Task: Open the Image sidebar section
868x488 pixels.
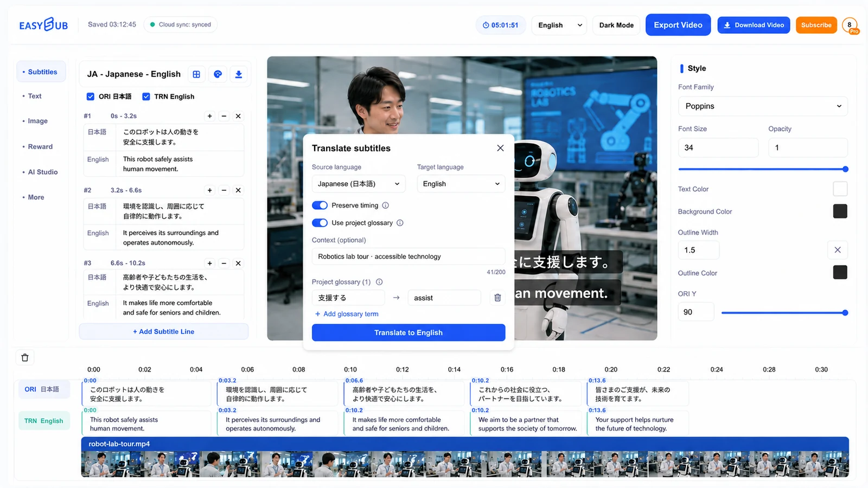Action: pos(38,121)
